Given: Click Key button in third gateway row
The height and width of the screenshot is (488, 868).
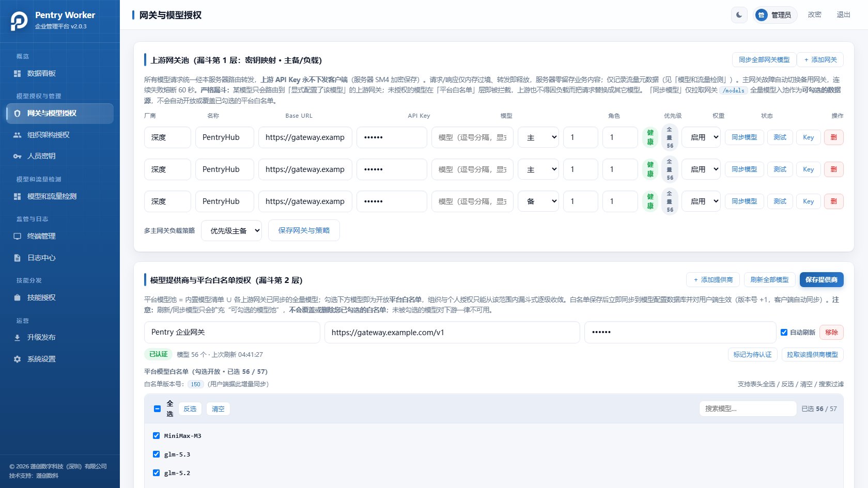Looking at the screenshot, I should [809, 201].
